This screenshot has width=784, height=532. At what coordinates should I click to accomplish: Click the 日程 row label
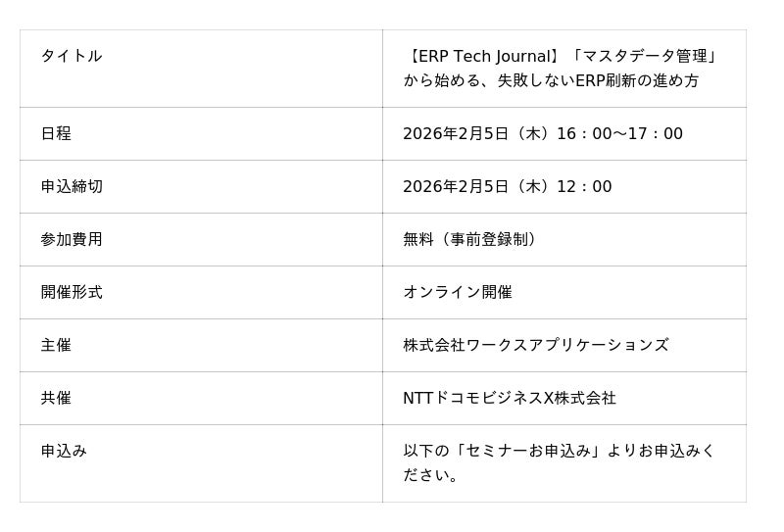pyautogui.click(x=56, y=133)
